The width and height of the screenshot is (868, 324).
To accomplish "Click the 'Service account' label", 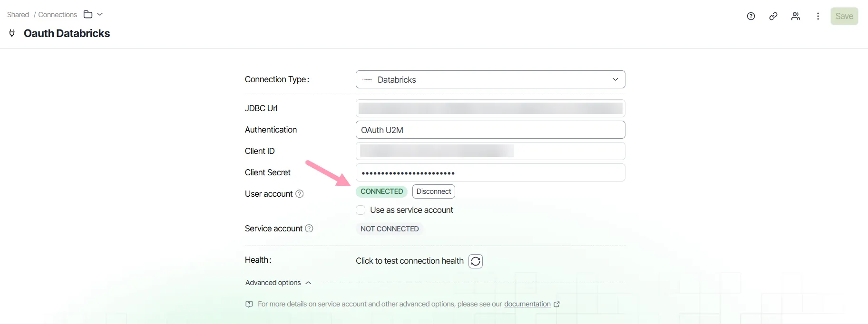I will pyautogui.click(x=273, y=229).
